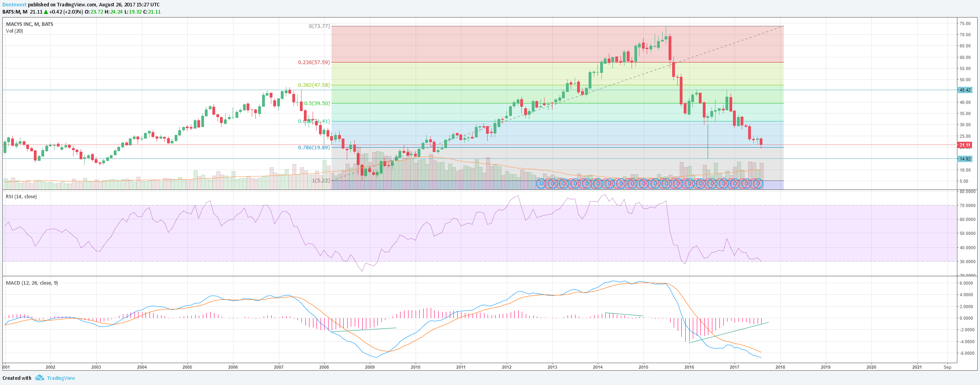
Task: Select the 'BATS:M, M' symbol text in header
Action: coord(15,12)
